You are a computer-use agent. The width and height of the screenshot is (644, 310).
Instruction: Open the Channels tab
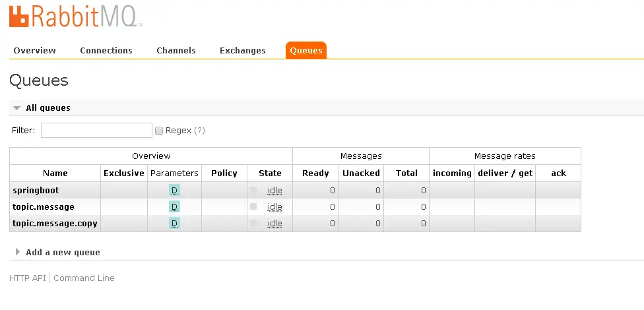[176, 51]
